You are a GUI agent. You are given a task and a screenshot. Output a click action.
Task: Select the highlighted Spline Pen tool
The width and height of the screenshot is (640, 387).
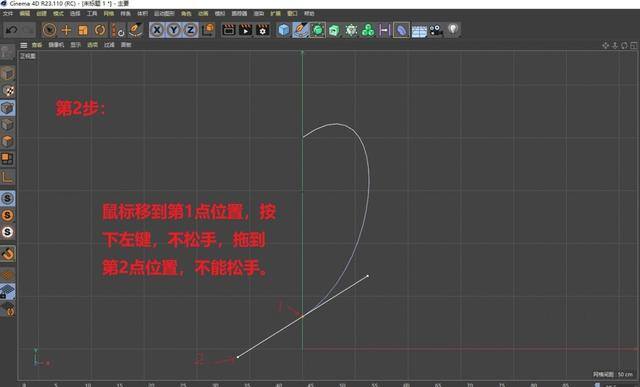(300, 30)
